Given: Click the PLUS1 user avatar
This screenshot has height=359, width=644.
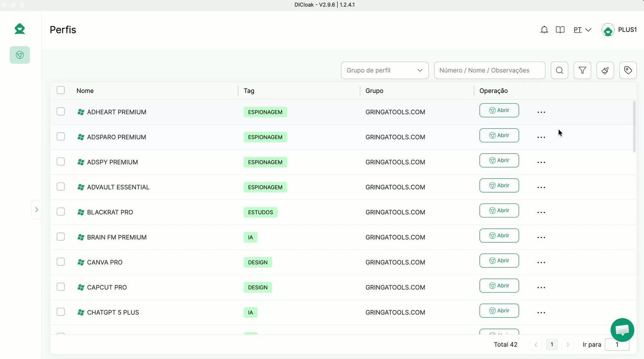Looking at the screenshot, I should click(608, 30).
